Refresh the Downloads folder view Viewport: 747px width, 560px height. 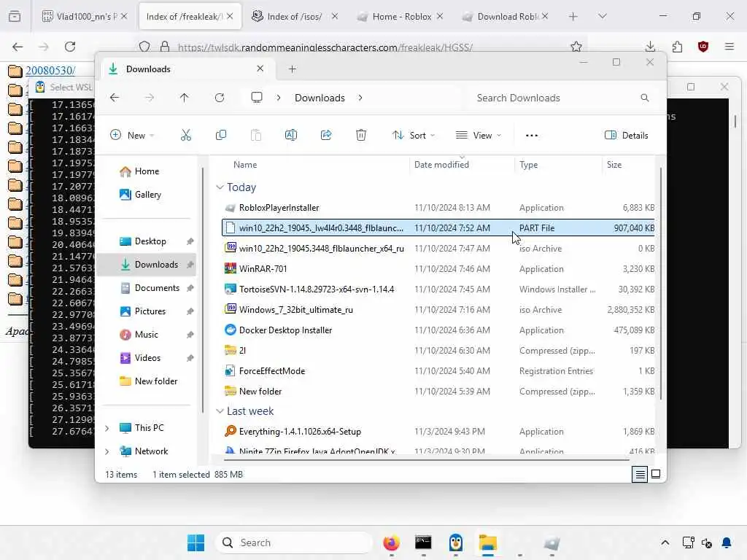[219, 98]
